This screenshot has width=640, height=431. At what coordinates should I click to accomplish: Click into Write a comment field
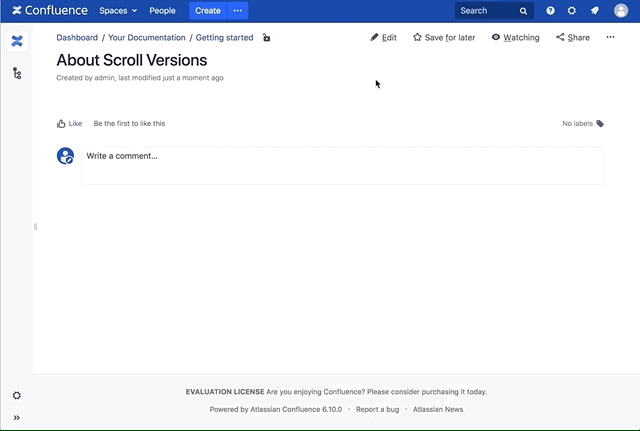point(343,166)
